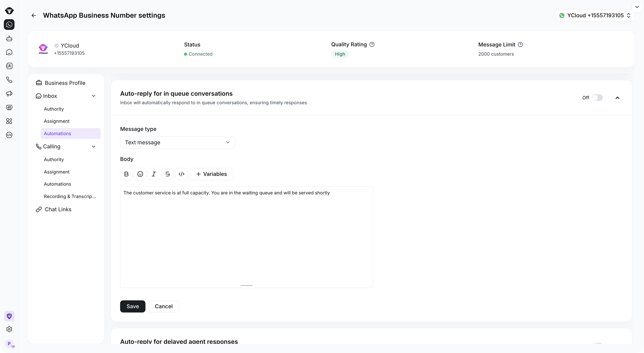Click the Quality Rating help icon

tap(372, 45)
